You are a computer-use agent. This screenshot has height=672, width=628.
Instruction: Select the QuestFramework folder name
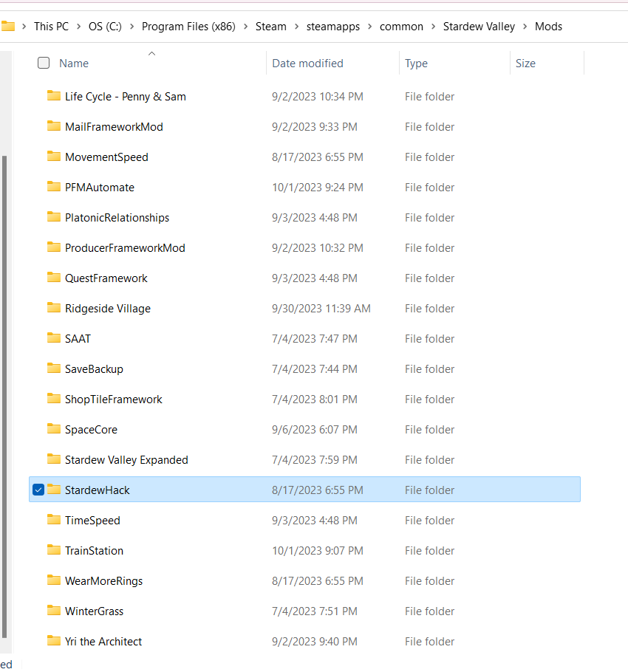tap(106, 278)
